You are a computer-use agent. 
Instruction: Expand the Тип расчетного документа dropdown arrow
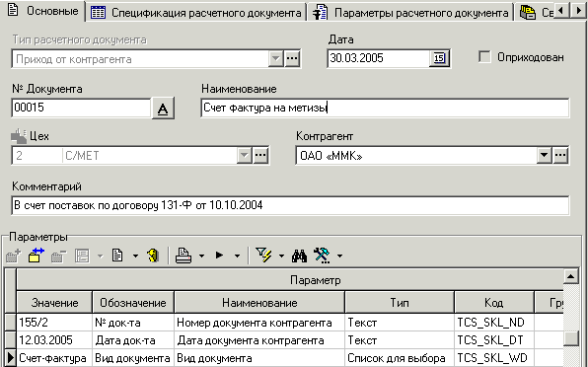(275, 59)
